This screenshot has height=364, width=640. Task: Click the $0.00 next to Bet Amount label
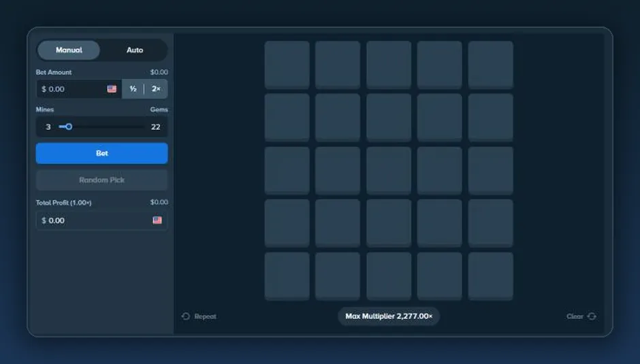pos(159,72)
